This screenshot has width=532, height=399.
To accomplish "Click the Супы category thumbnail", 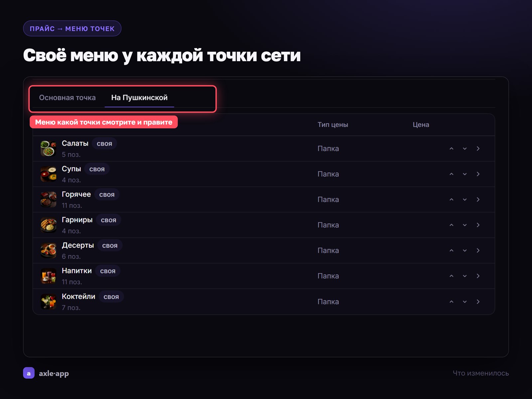I will coord(49,174).
